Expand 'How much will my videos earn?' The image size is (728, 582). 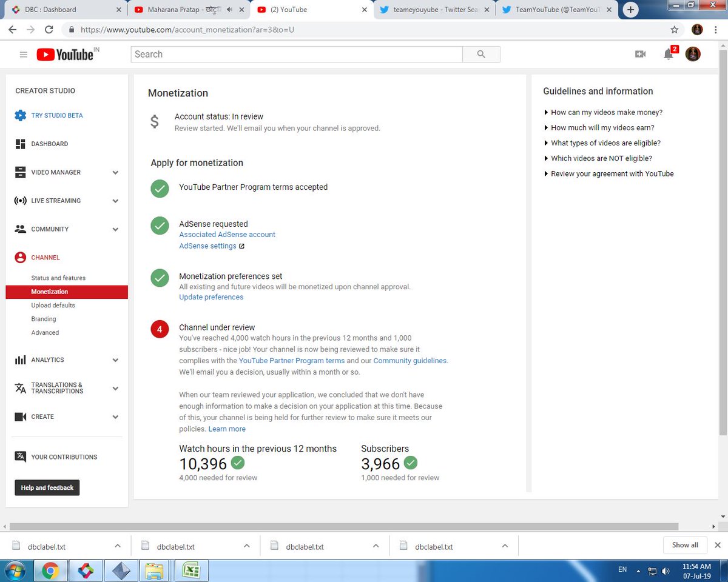click(599, 127)
